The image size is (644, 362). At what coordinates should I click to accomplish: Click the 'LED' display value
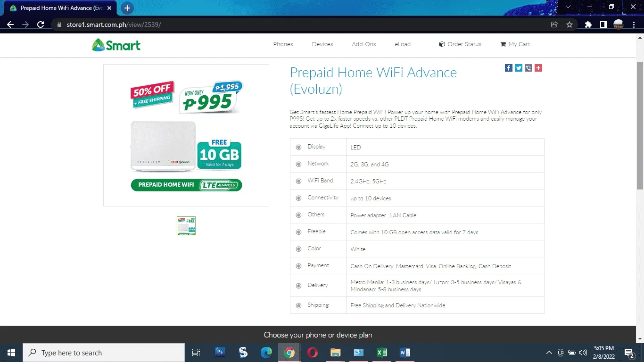(x=355, y=148)
